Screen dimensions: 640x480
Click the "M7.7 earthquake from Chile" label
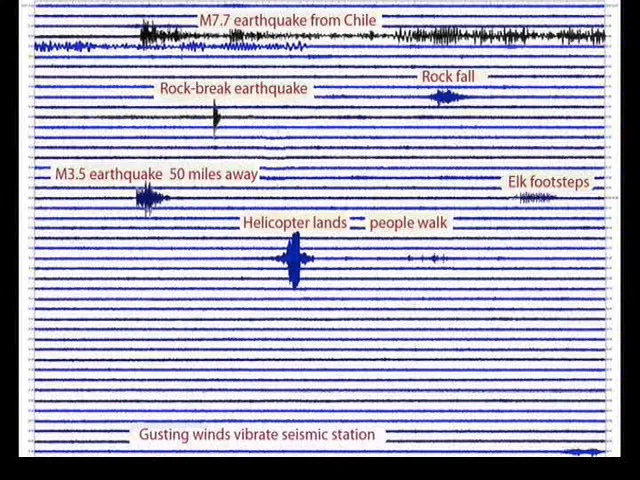point(287,20)
